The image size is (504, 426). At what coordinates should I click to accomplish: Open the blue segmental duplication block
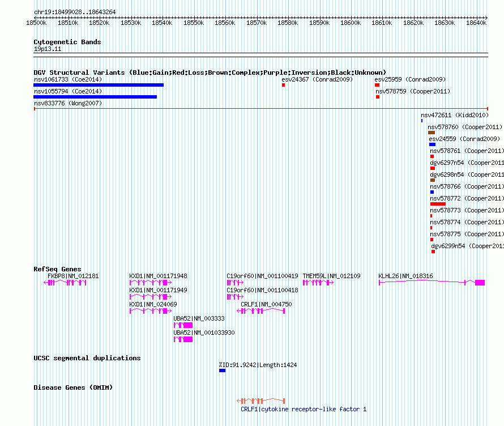tap(222, 370)
